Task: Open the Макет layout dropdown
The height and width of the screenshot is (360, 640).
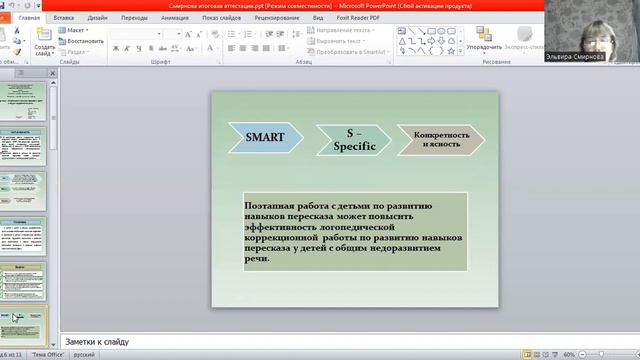Action: tap(73, 30)
